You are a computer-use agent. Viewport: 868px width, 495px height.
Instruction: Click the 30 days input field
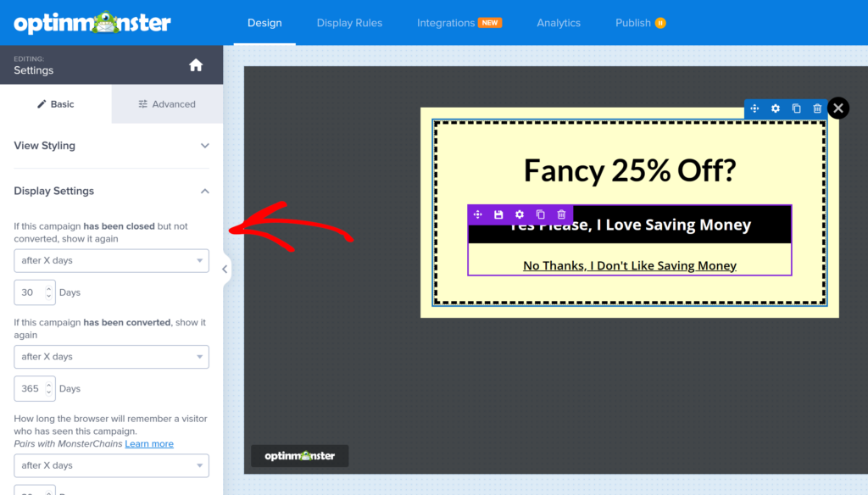(30, 292)
